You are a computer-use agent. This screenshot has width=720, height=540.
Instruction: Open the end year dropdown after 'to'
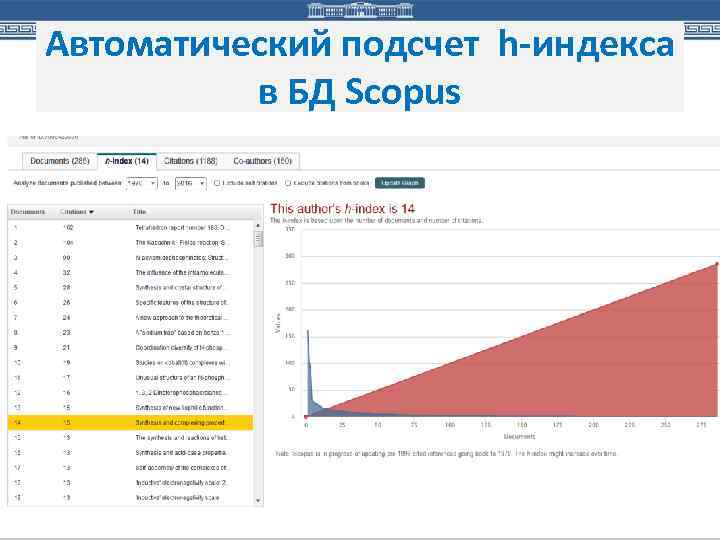click(191, 183)
